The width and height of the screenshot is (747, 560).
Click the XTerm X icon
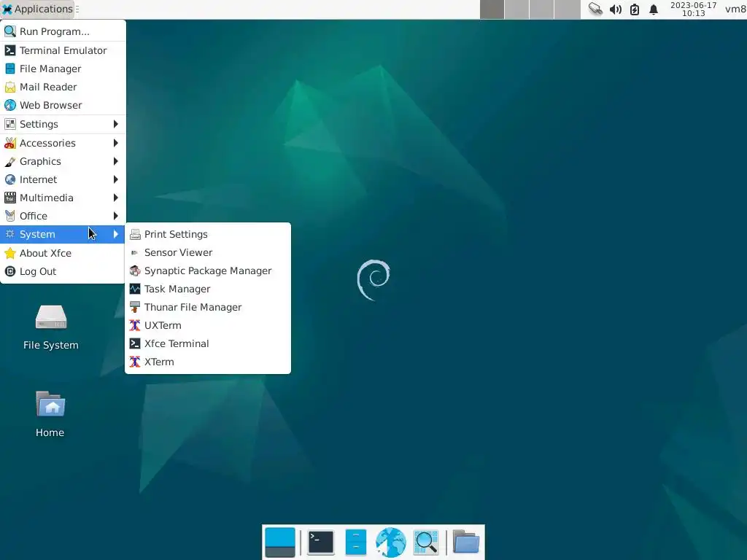click(135, 362)
